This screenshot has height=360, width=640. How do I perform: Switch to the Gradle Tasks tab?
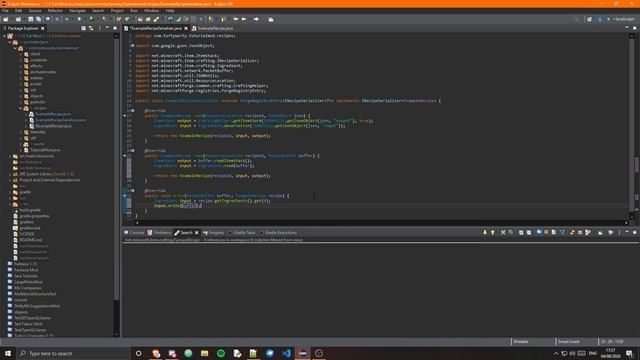tap(242, 233)
